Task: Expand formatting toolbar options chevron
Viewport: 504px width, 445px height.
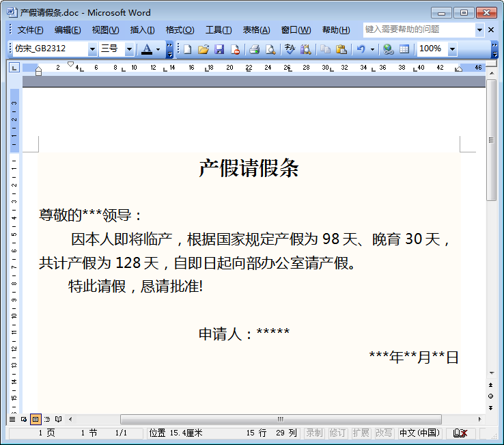Action: (169, 49)
